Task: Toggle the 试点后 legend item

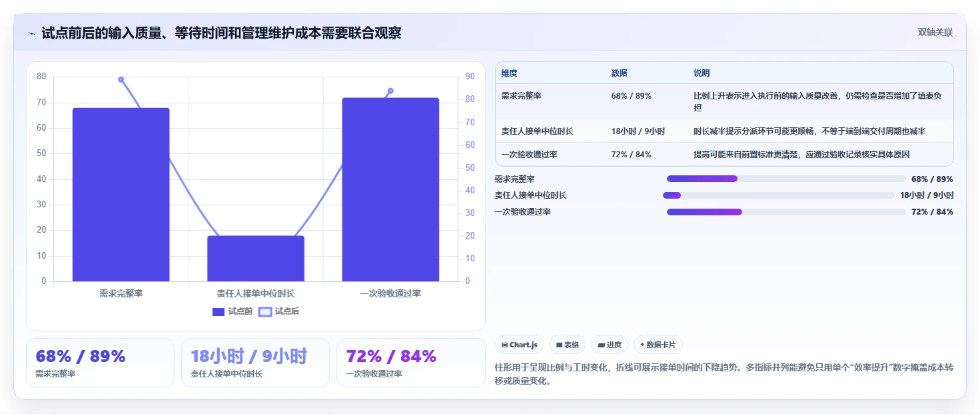Action: pyautogui.click(x=278, y=311)
